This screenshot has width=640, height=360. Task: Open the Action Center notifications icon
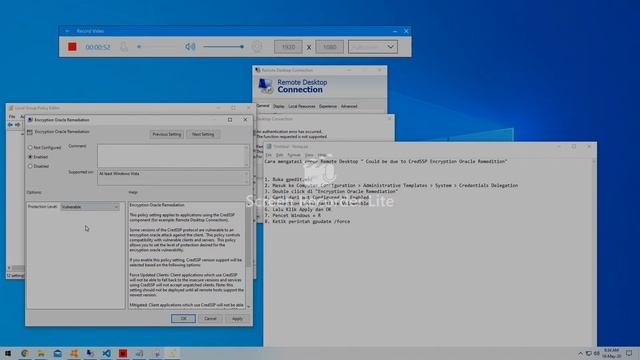pyautogui.click(x=629, y=353)
